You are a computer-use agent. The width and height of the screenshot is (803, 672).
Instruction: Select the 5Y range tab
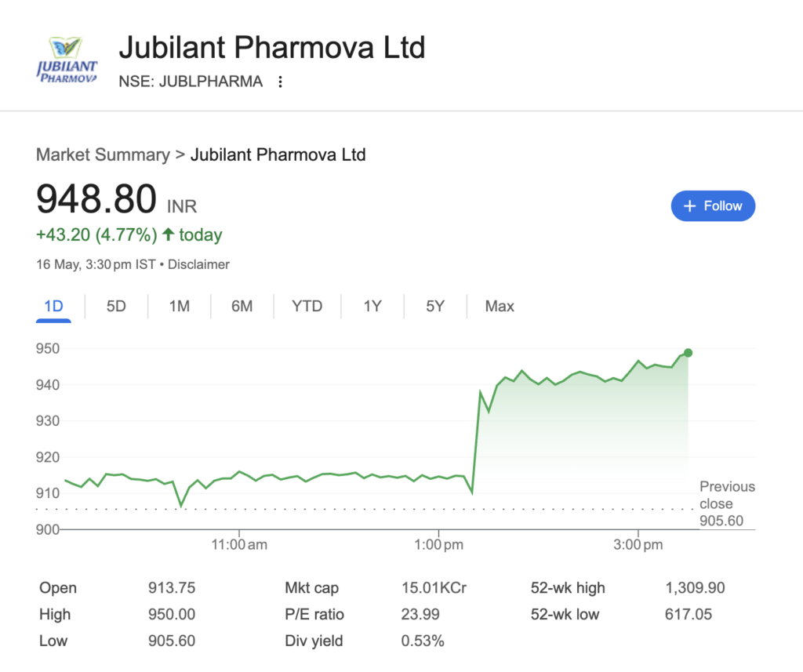(435, 307)
